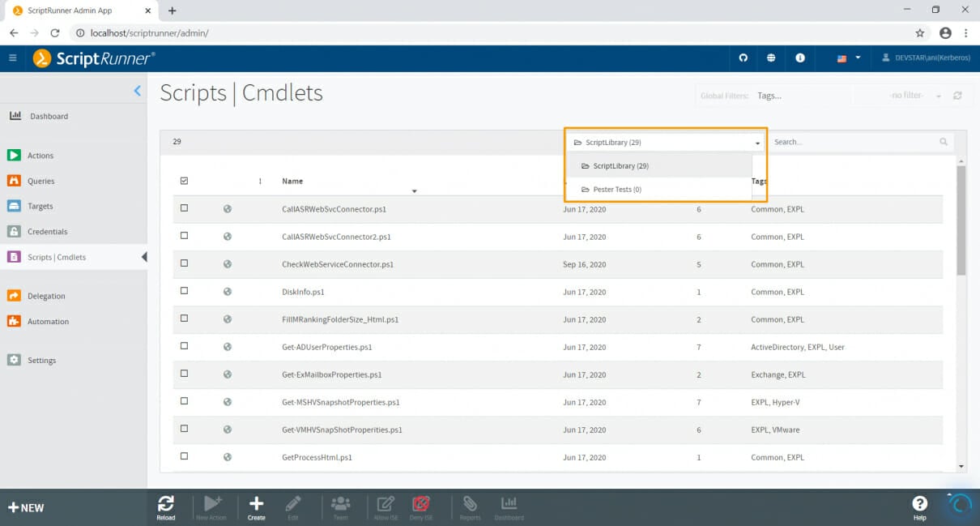Select Scripts | Cmdlets in the sidebar
Viewport: 980px width, 526px height.
point(56,257)
